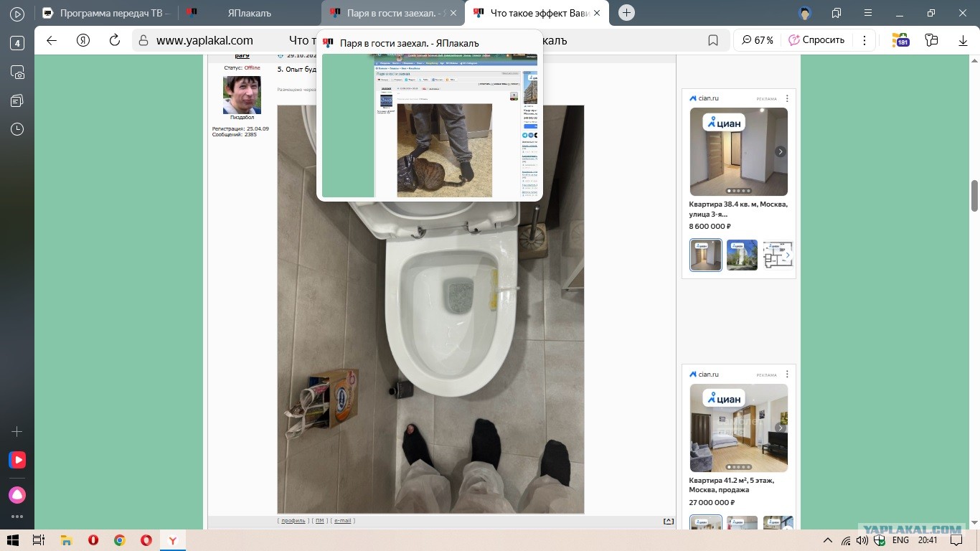Open options for the 38.4 кв. м ad
This screenshot has height=551, width=980.
[x=787, y=98]
